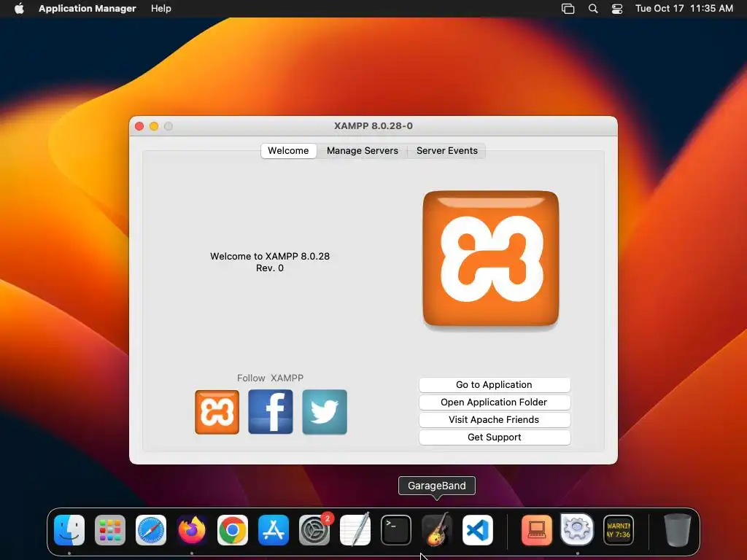Click the 'XAMPP 8.0.28-0' window title
Viewport: 747px width, 560px height.
click(x=373, y=126)
